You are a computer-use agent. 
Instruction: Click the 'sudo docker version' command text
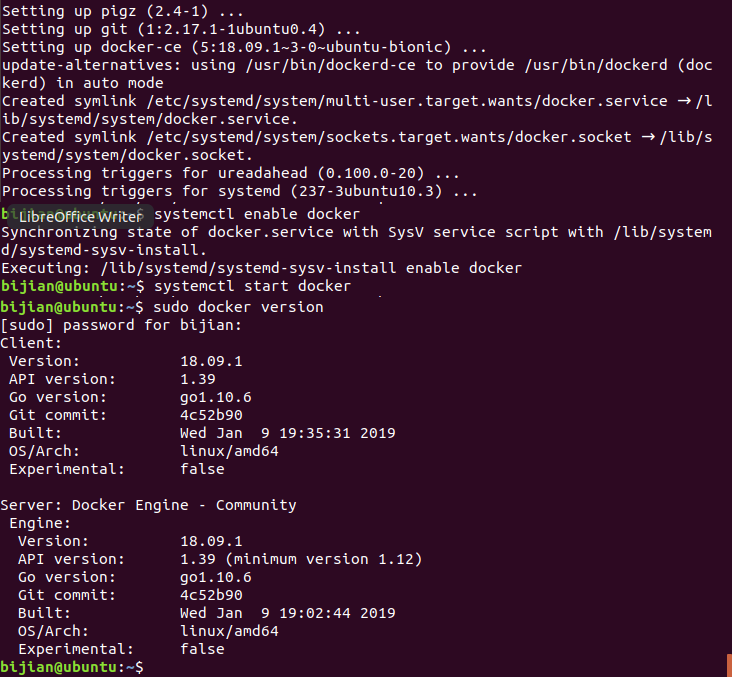[x=238, y=307]
